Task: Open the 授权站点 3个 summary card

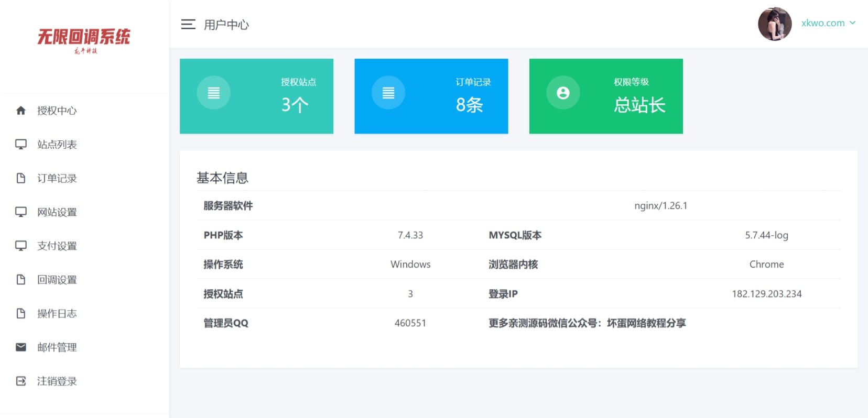Action: coord(256,96)
